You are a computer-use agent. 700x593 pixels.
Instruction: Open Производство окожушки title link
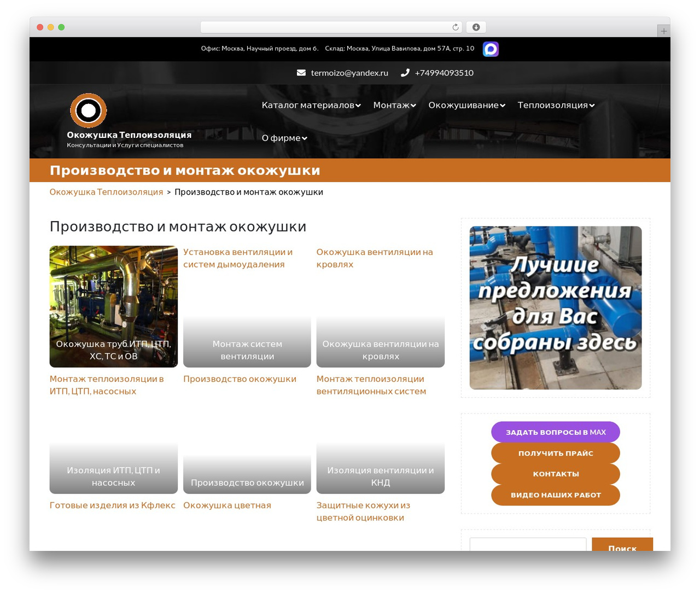tap(240, 379)
